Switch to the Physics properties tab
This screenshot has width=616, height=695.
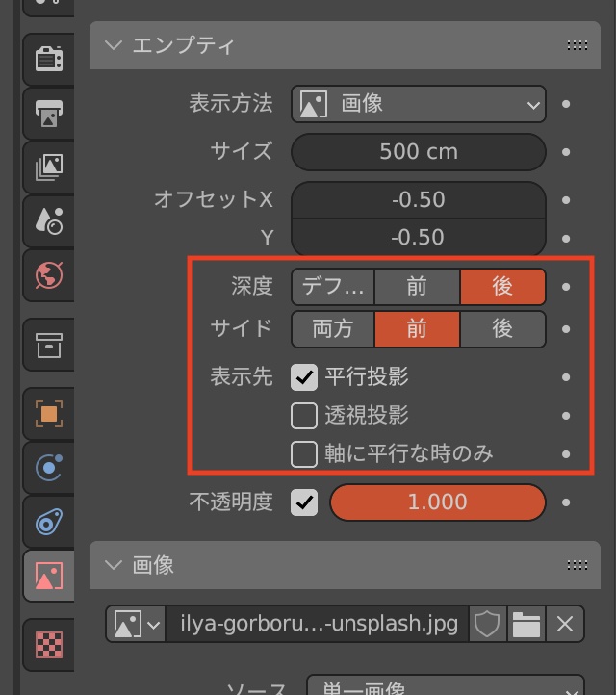pyautogui.click(x=48, y=468)
